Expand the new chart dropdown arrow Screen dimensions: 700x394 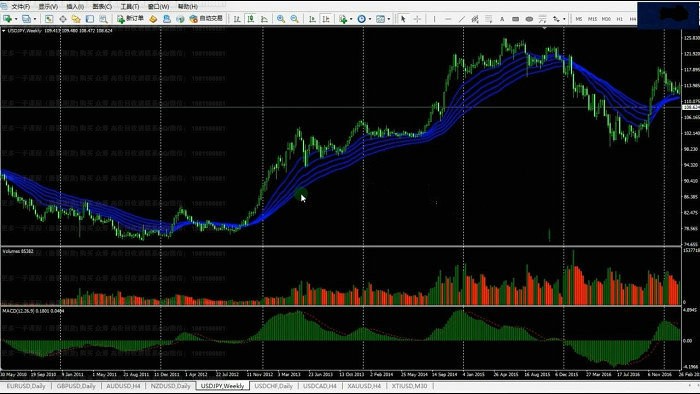coord(16,19)
